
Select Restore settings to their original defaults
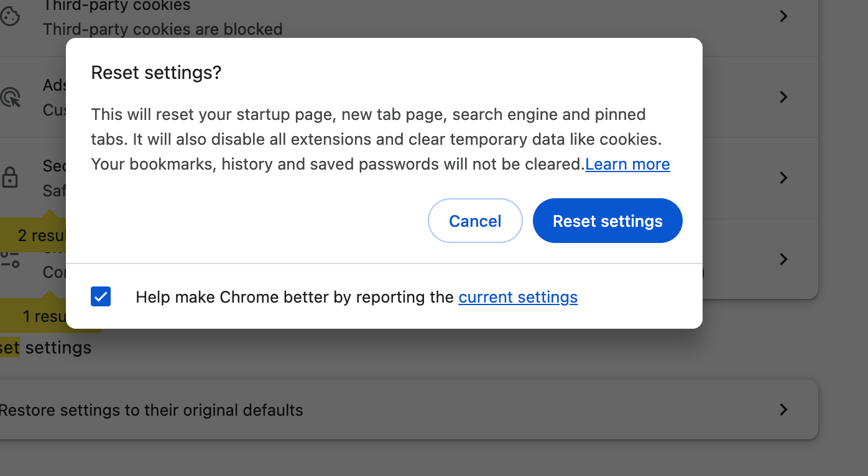pos(151,410)
